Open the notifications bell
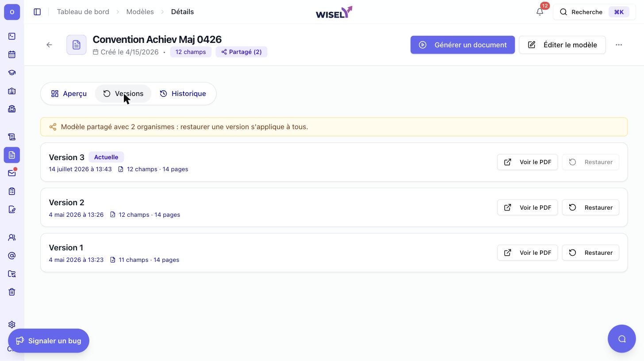The image size is (644, 361). pyautogui.click(x=540, y=12)
